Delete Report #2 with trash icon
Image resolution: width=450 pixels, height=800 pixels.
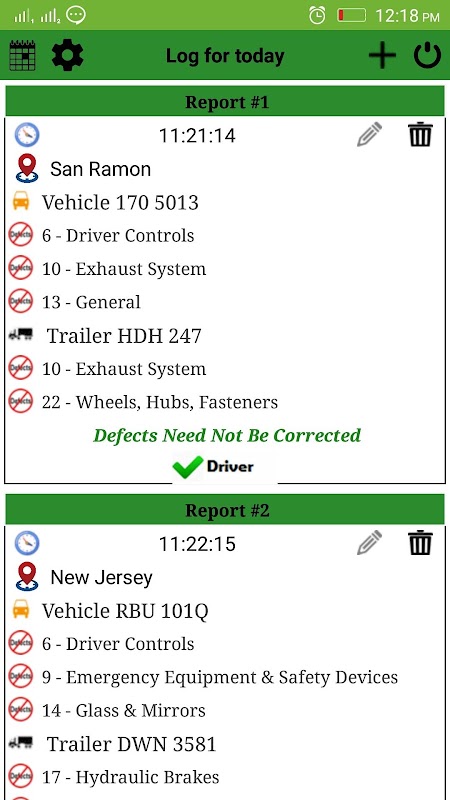click(420, 543)
